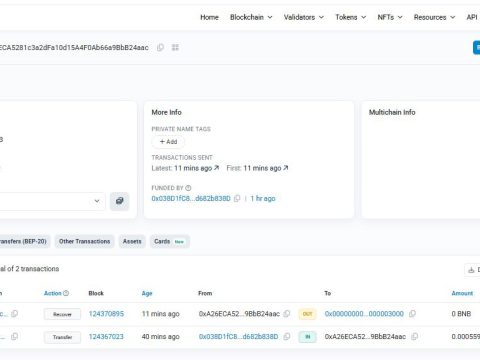Click the IN direction badge
Viewport: 480px width, 360px height.
coord(307,337)
